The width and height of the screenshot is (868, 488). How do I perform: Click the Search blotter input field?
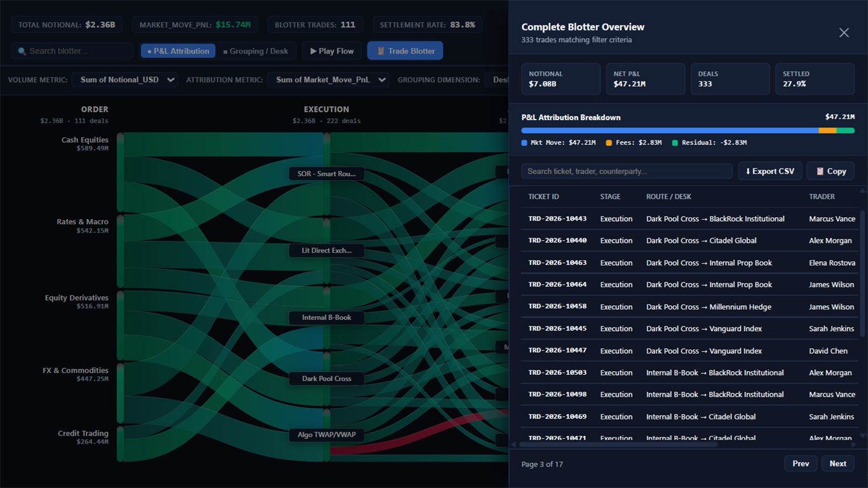(x=72, y=51)
